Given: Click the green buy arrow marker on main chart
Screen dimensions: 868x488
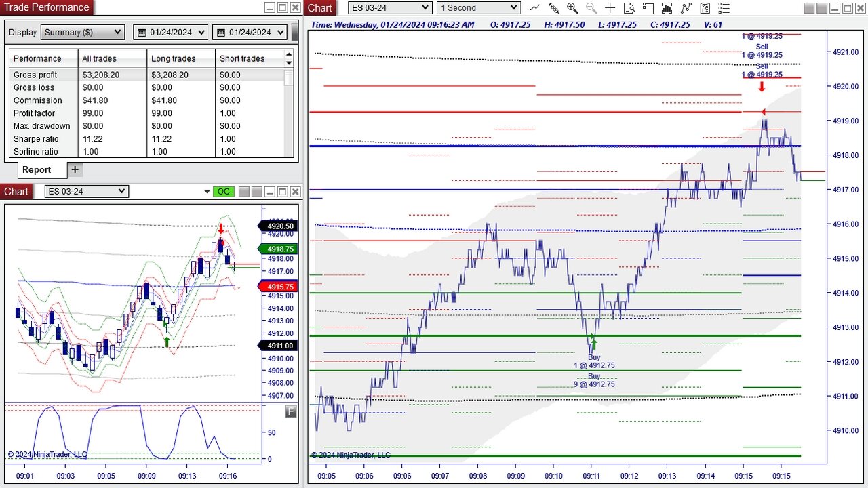Looking at the screenshot, I should tap(594, 344).
